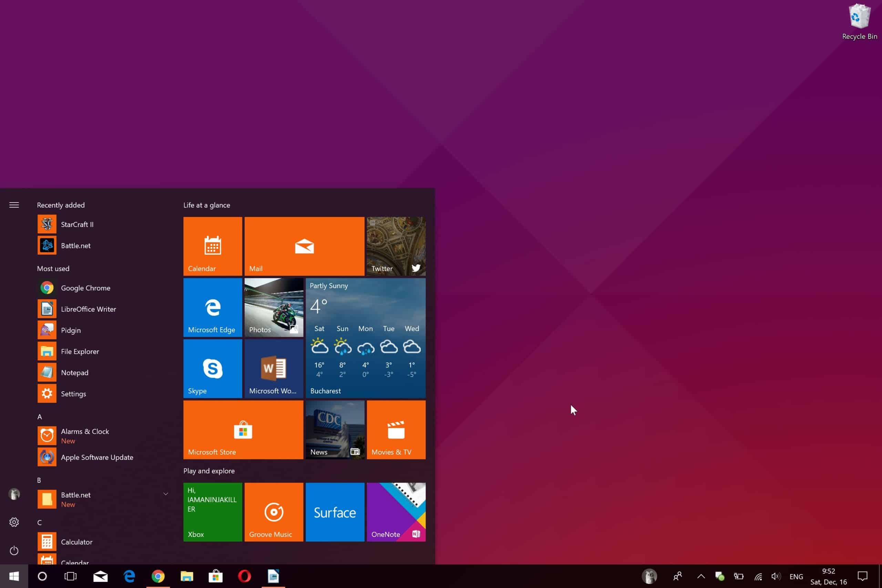Open Pidgin messaging application

tap(71, 330)
